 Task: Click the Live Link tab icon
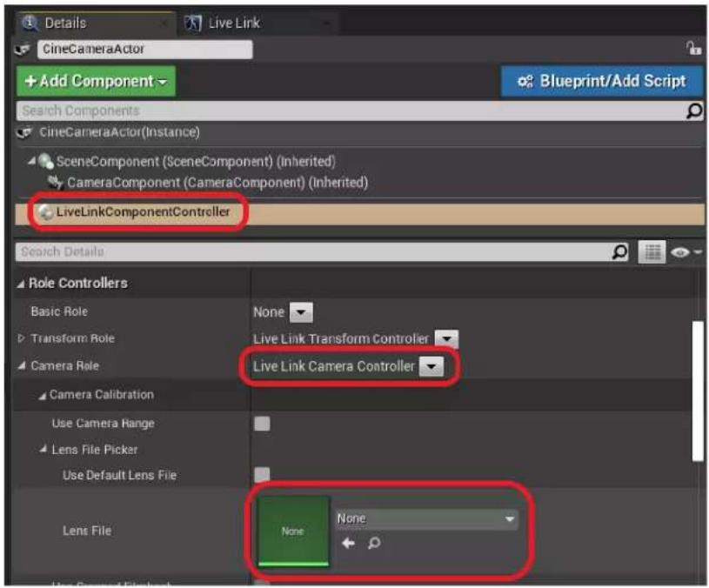(x=193, y=23)
